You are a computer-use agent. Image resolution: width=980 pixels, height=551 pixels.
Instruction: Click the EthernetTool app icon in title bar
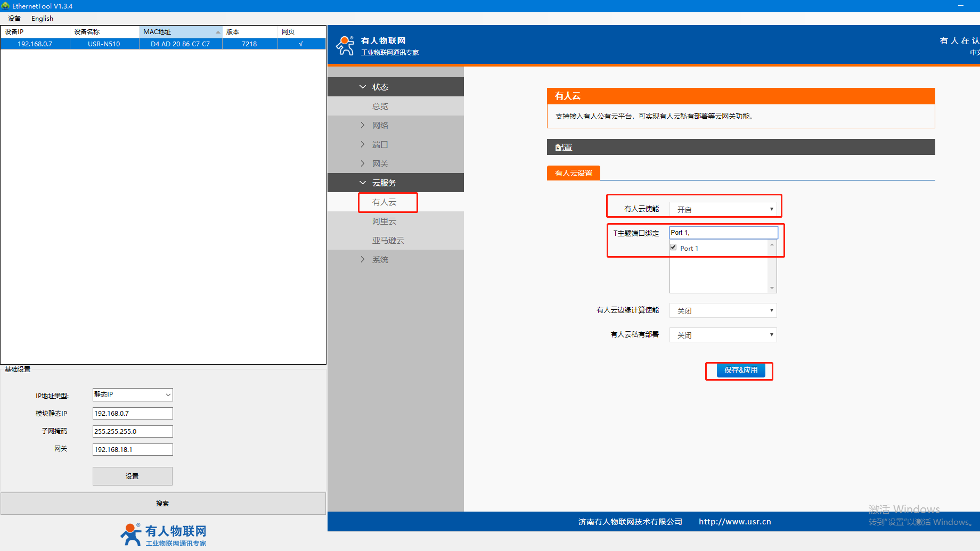5,6
